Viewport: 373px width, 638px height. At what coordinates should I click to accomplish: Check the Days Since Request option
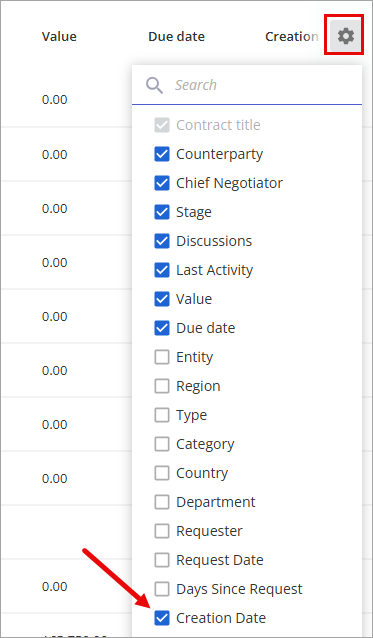[x=162, y=589]
